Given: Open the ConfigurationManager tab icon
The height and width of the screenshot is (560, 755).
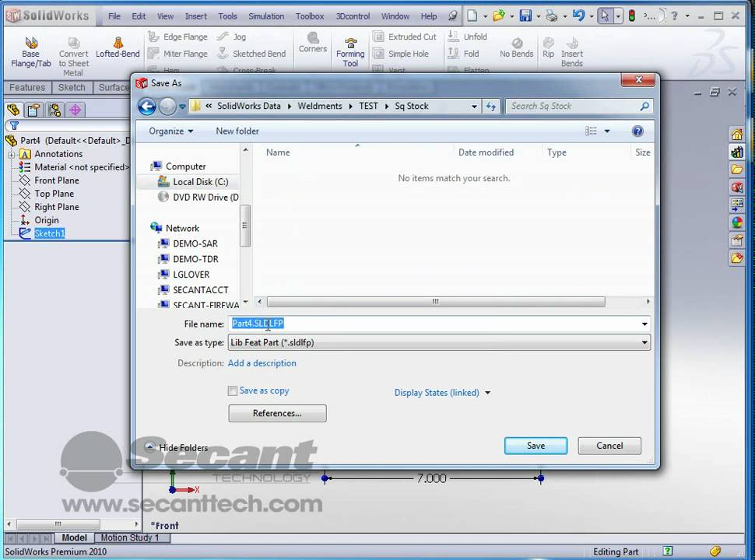Looking at the screenshot, I should coord(54,110).
